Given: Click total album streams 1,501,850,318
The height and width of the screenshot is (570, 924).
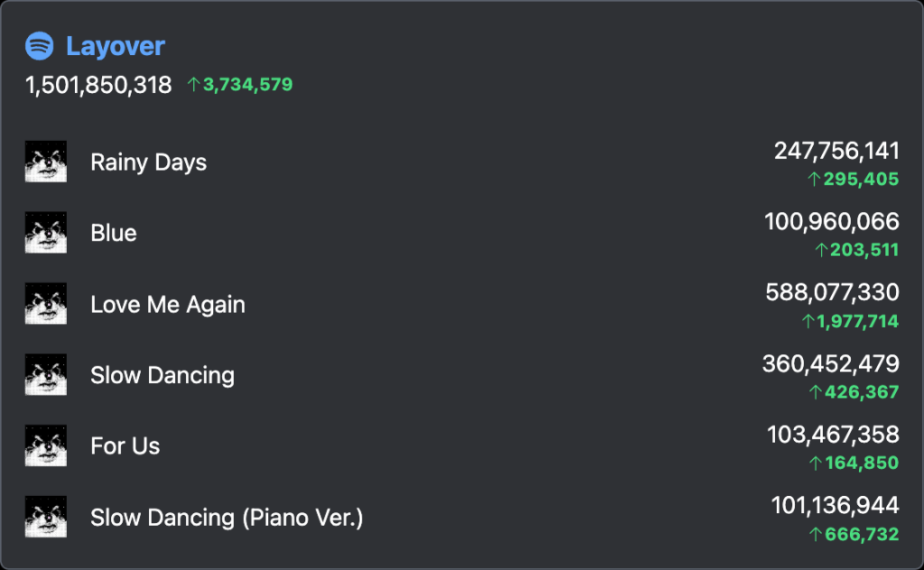Looking at the screenshot, I should point(98,85).
